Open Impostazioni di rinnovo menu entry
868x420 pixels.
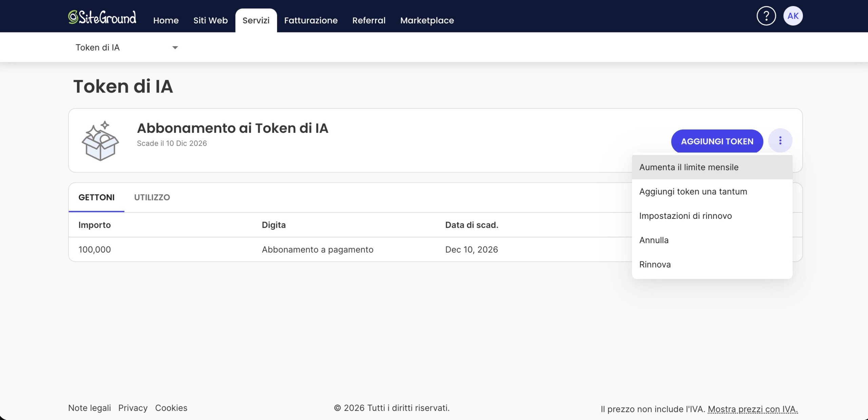pos(712,216)
